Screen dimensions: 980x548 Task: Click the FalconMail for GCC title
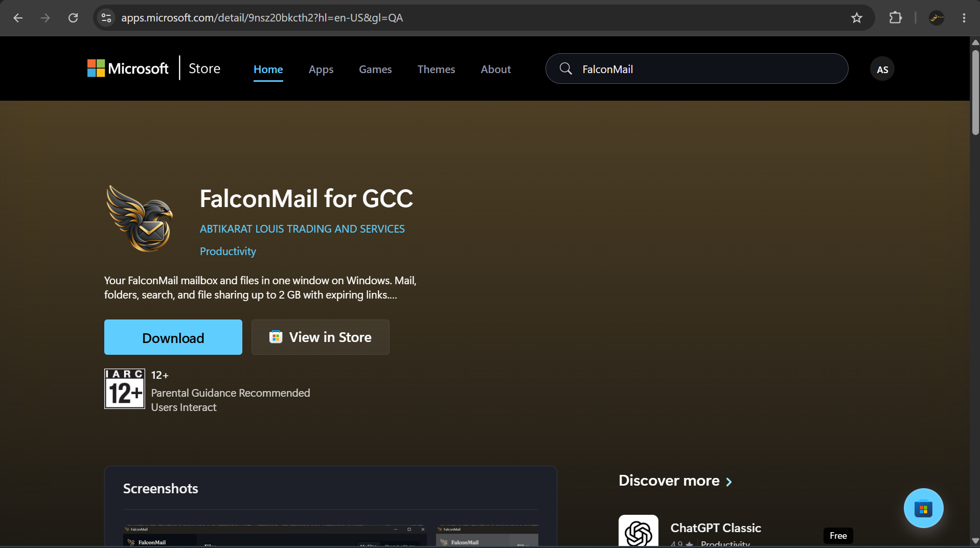click(306, 198)
